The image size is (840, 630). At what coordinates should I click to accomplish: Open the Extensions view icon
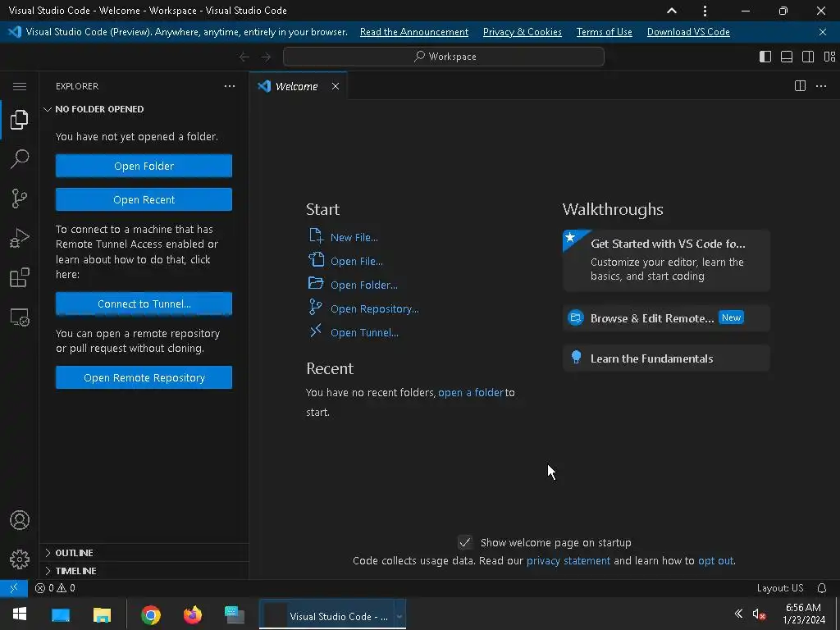click(20, 278)
